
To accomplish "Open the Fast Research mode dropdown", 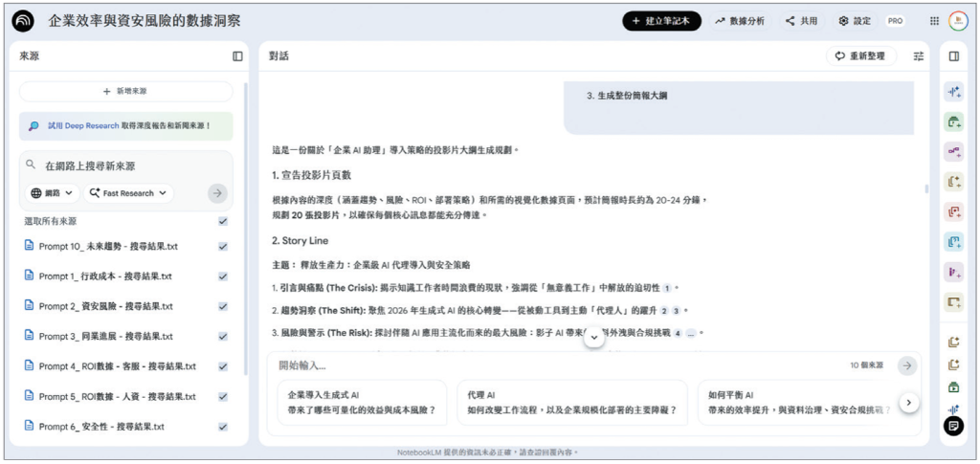I will click(129, 193).
